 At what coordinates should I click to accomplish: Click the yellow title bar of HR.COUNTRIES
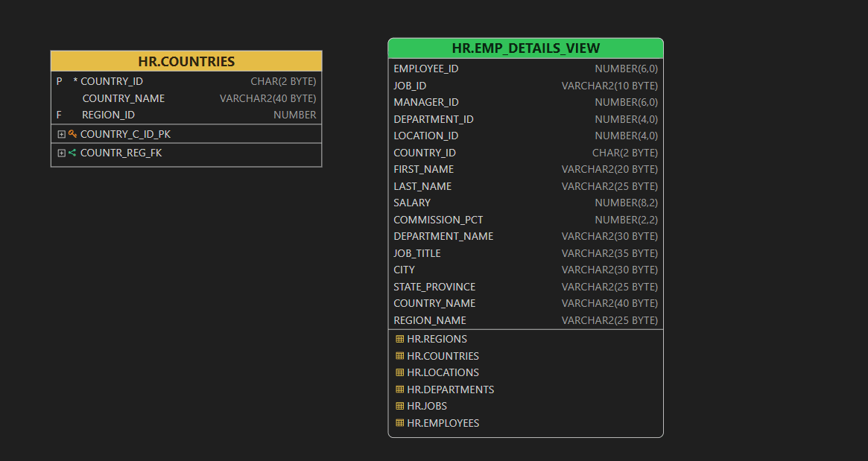pyautogui.click(x=186, y=61)
